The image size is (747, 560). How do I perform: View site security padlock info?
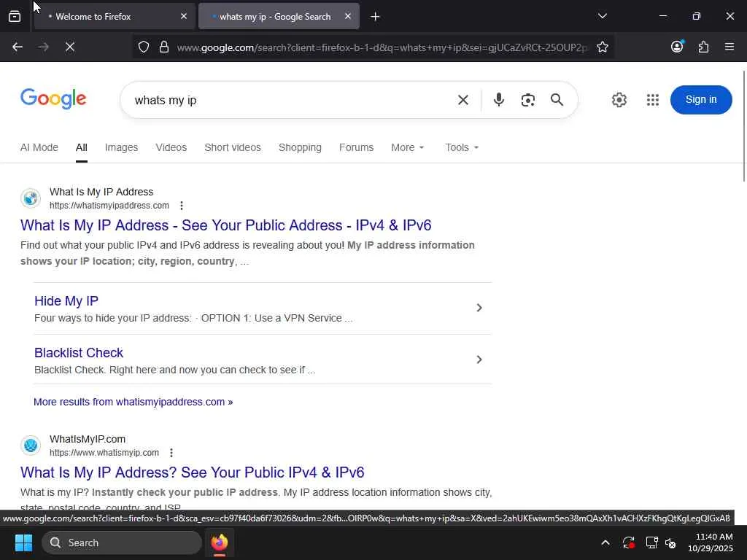164,47
